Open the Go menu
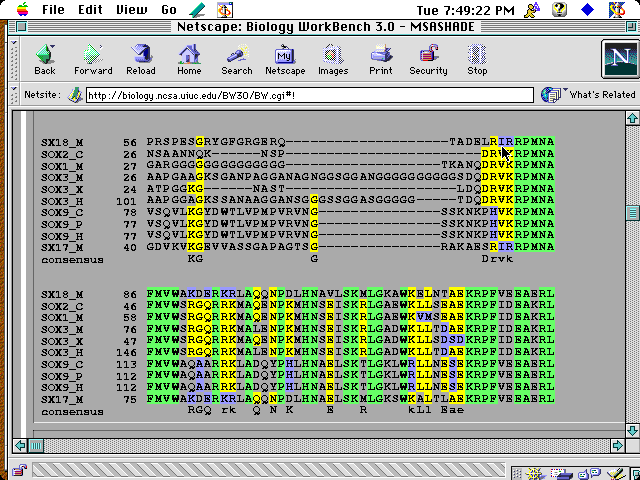The height and width of the screenshot is (480, 640). 169,9
